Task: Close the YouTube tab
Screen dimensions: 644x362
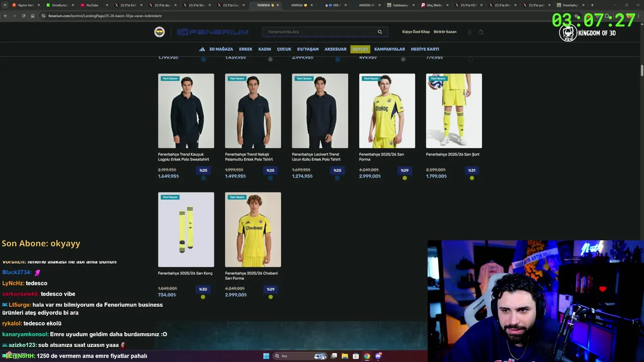Action: point(107,5)
